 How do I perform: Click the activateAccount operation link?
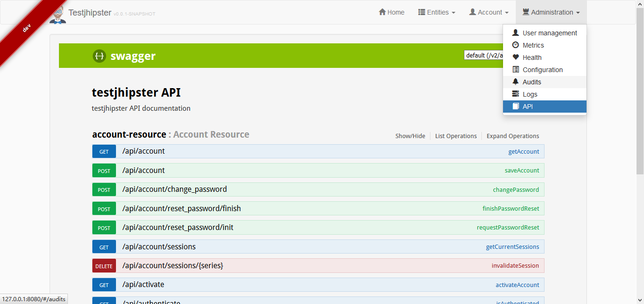518,285
